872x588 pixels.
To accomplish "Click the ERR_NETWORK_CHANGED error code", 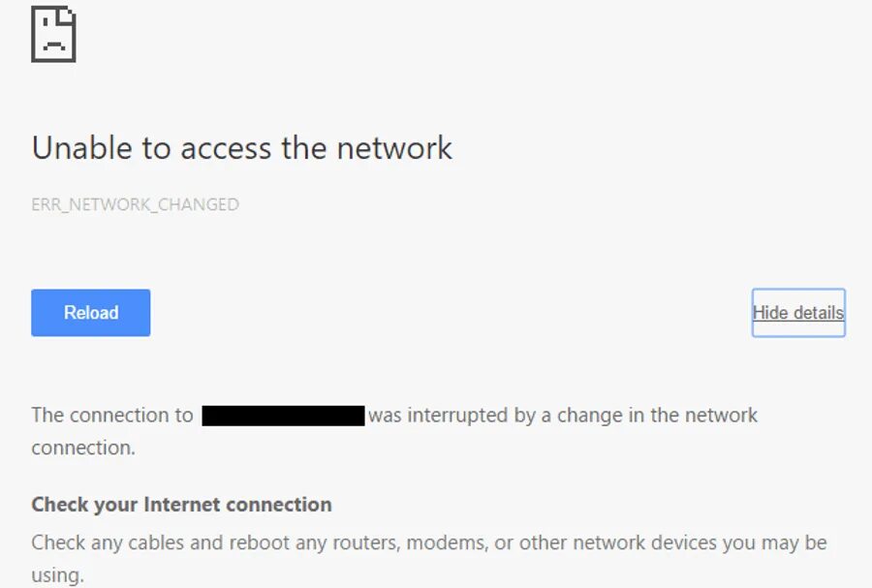I will [135, 204].
